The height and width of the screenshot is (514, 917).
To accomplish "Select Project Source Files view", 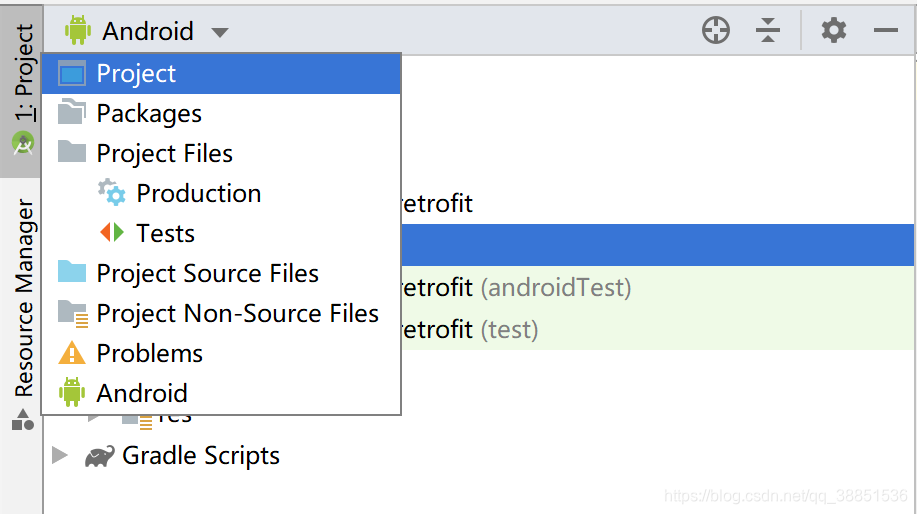I will (221, 273).
